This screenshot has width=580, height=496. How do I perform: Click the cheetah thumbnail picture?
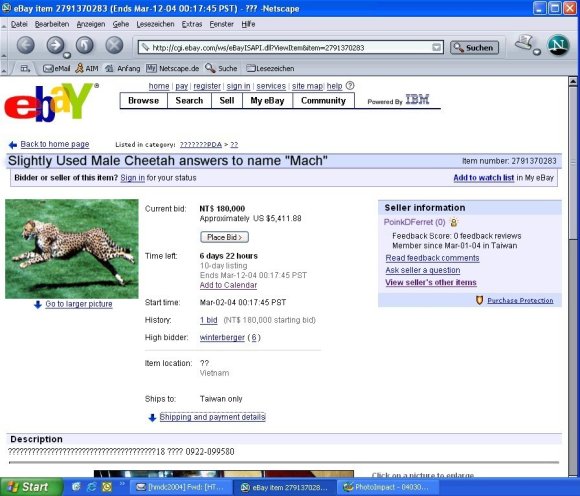(71, 249)
